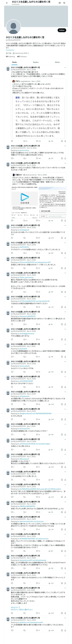Click the Translate bio link
The height and width of the screenshot is (644, 72).
pyautogui.click(x=10, y=50)
